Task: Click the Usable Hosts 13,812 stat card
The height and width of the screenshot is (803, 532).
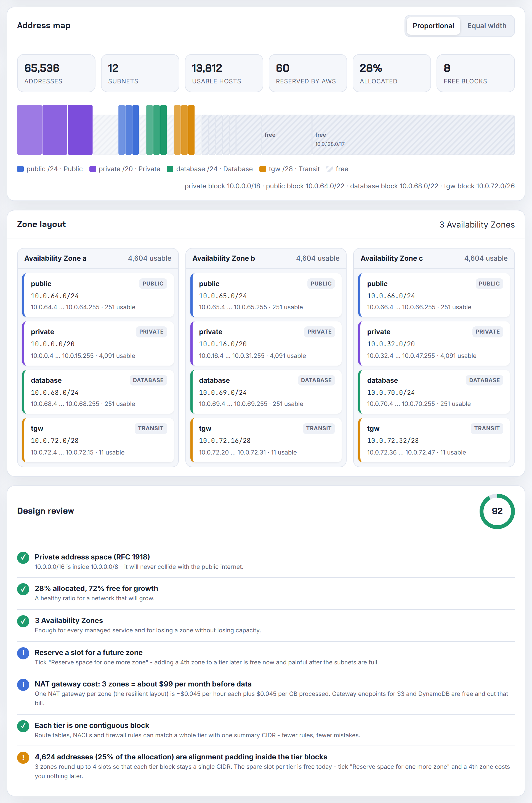Action: (224, 73)
